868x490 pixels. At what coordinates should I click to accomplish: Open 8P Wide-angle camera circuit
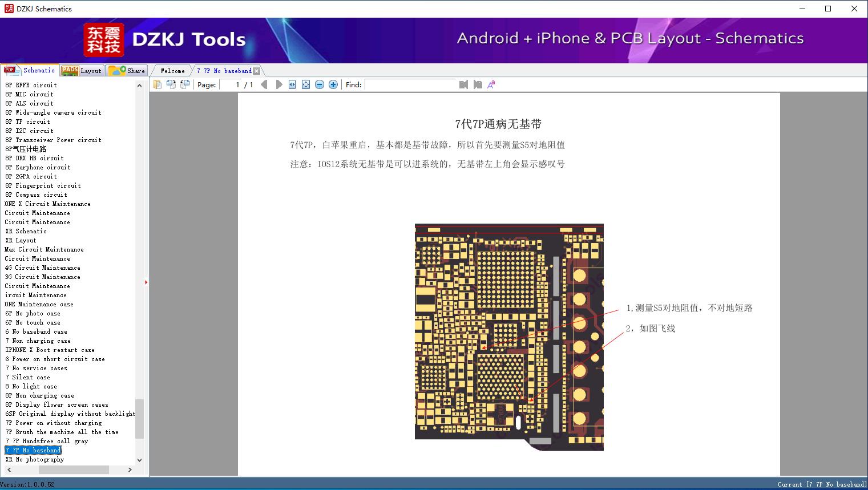point(53,112)
